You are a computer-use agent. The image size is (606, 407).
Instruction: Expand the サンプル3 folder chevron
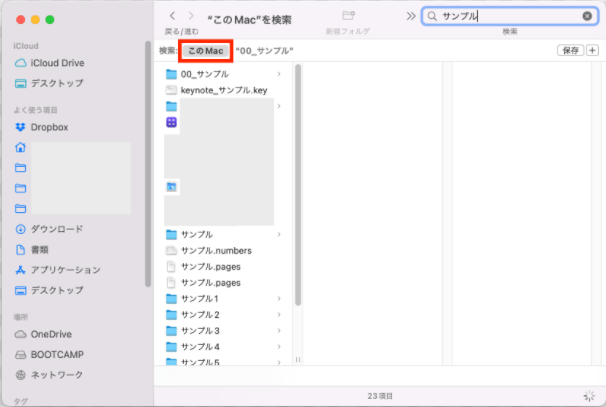(279, 330)
